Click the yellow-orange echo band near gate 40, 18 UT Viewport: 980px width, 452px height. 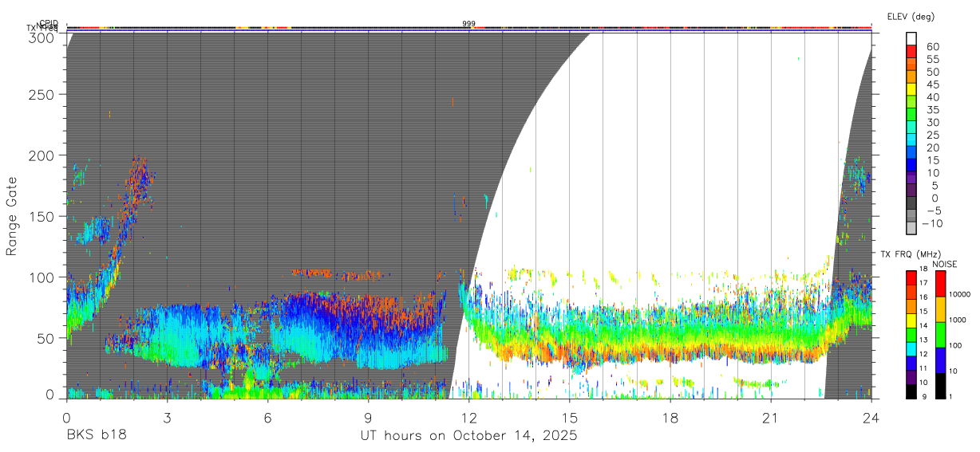coord(670,353)
